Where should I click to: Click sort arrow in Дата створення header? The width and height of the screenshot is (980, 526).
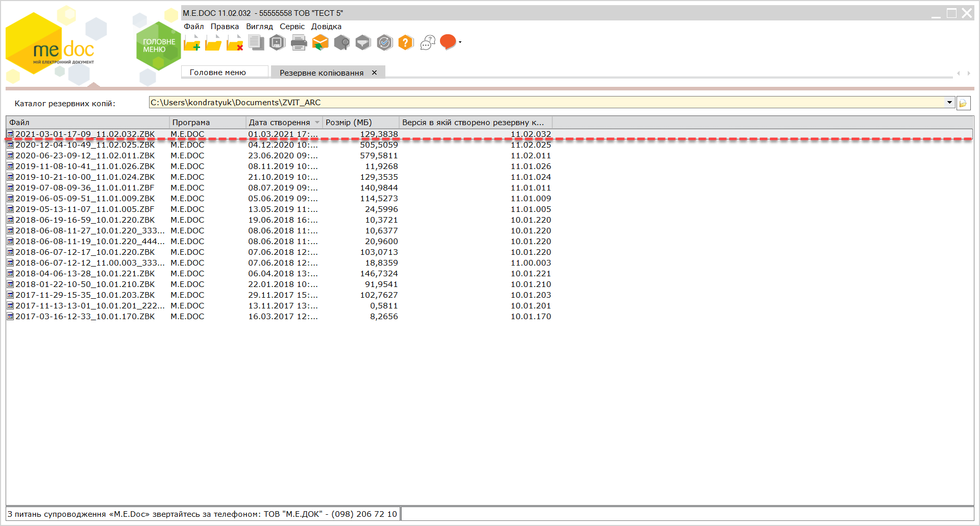click(x=317, y=123)
